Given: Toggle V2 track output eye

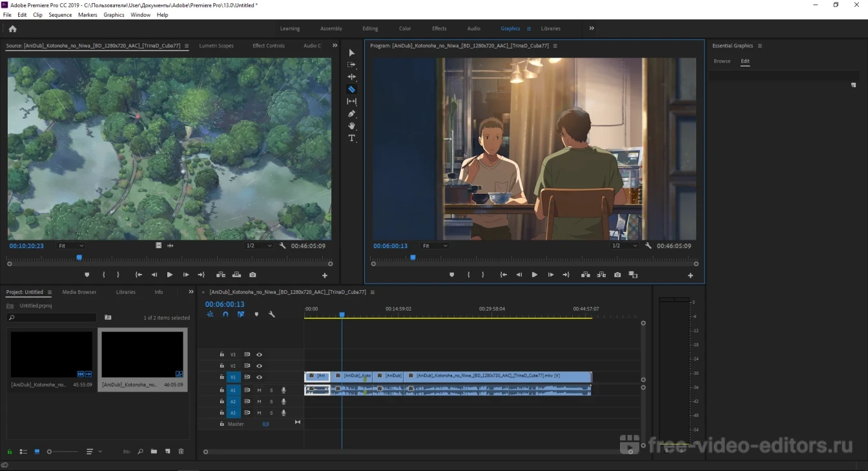Looking at the screenshot, I should click(x=259, y=366).
